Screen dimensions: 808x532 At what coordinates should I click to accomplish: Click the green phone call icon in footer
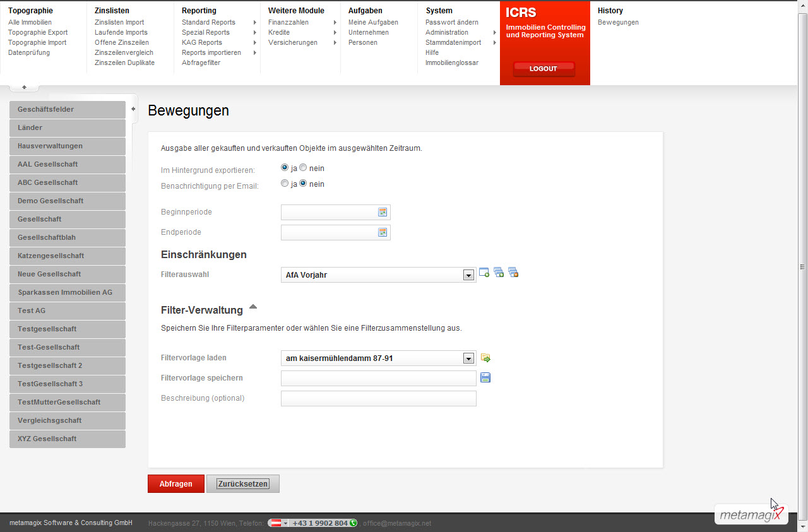pyautogui.click(x=353, y=523)
